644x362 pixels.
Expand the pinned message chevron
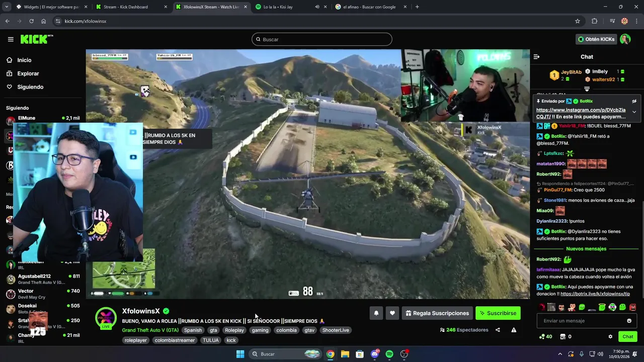click(x=634, y=112)
